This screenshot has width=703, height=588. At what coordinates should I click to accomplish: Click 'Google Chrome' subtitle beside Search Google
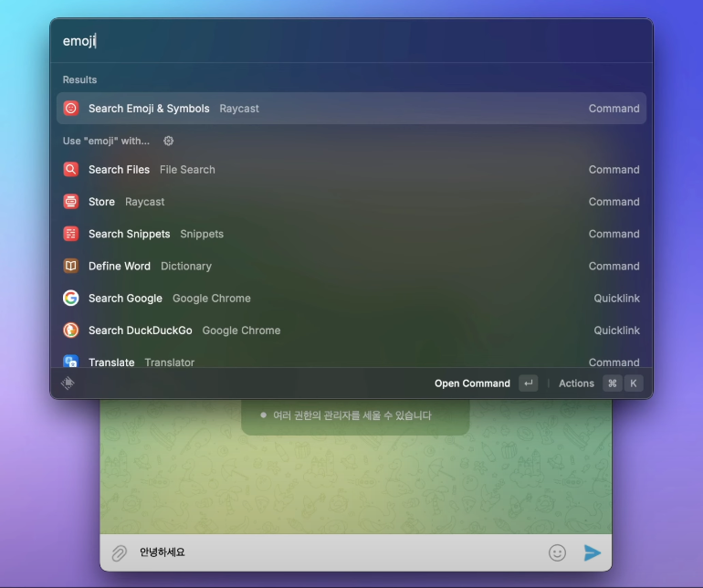pos(212,299)
